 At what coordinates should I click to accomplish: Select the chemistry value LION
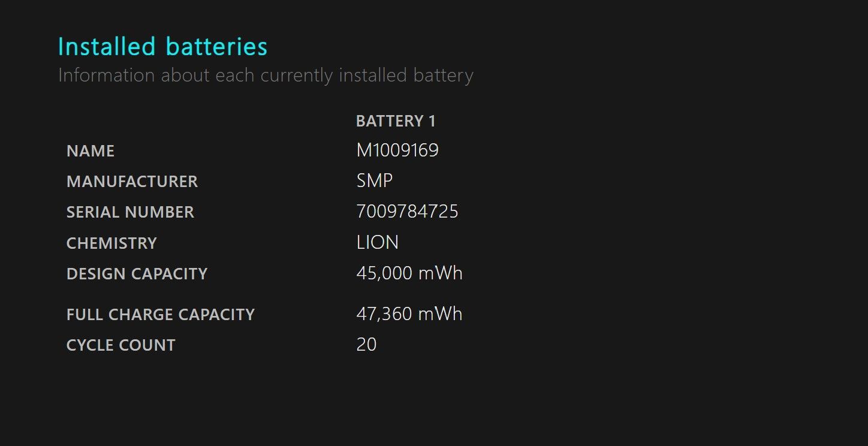click(377, 242)
